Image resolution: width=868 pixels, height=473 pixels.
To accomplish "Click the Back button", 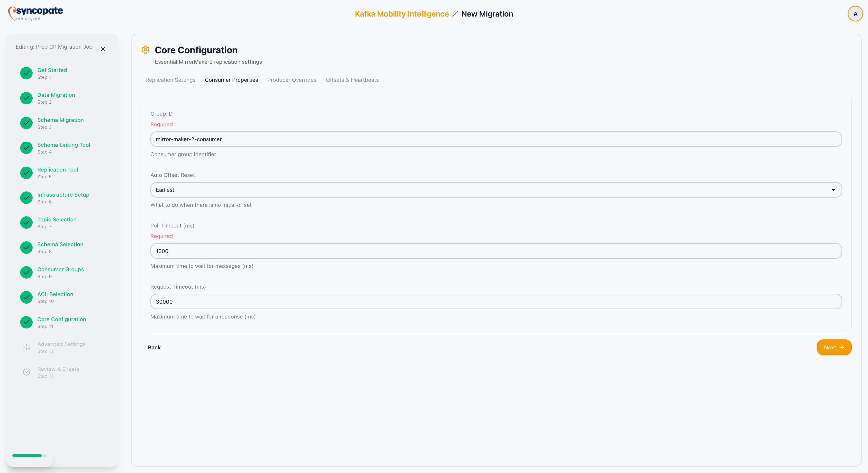I will coord(154,347).
